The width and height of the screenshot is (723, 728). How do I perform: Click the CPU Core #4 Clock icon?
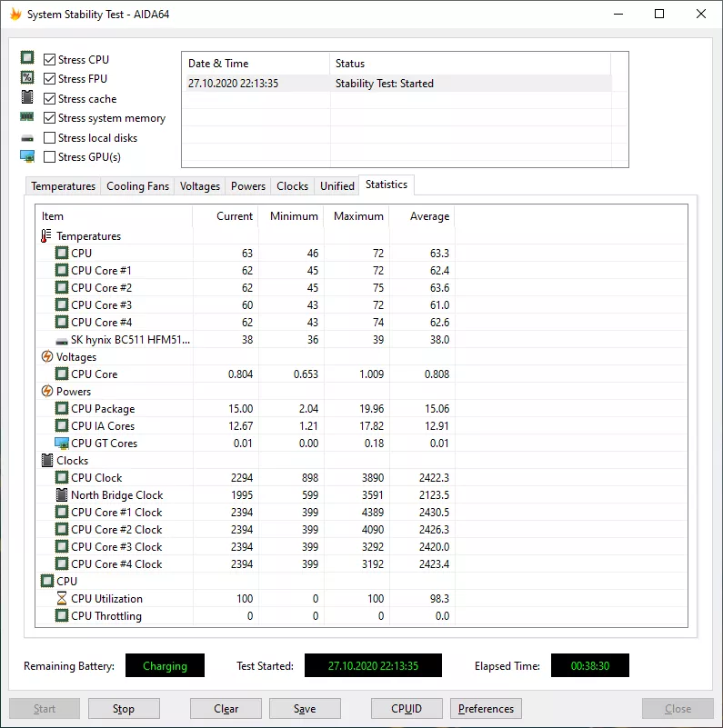coord(61,564)
